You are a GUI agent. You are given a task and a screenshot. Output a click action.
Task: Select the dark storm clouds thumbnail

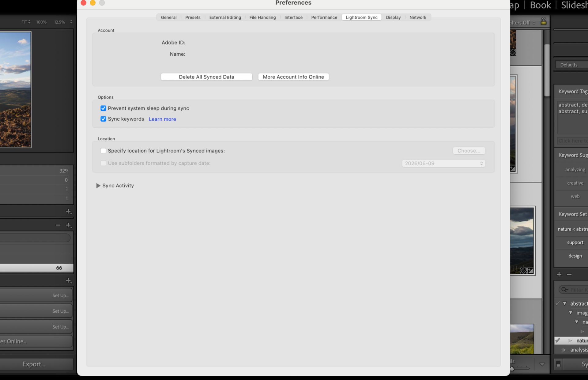(522, 240)
